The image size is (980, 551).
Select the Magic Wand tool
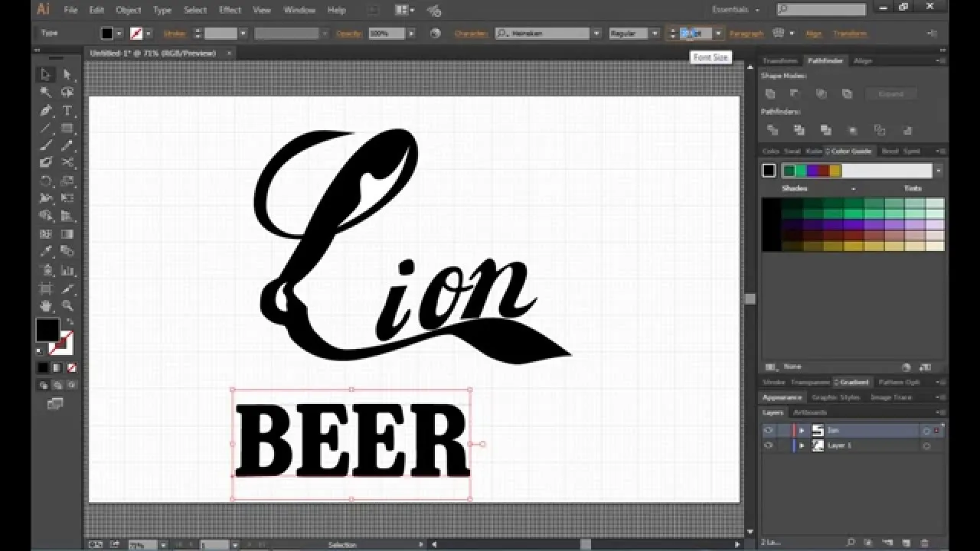coord(45,92)
